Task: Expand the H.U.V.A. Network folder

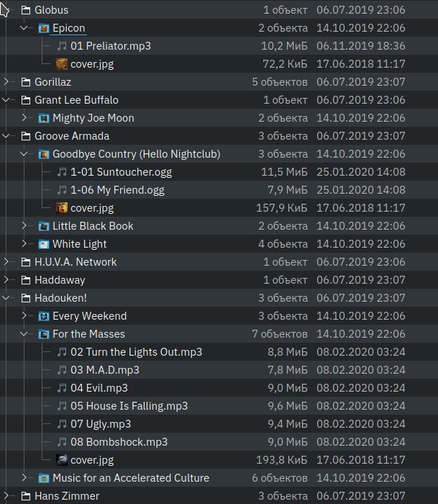Action: pyautogui.click(x=6, y=261)
